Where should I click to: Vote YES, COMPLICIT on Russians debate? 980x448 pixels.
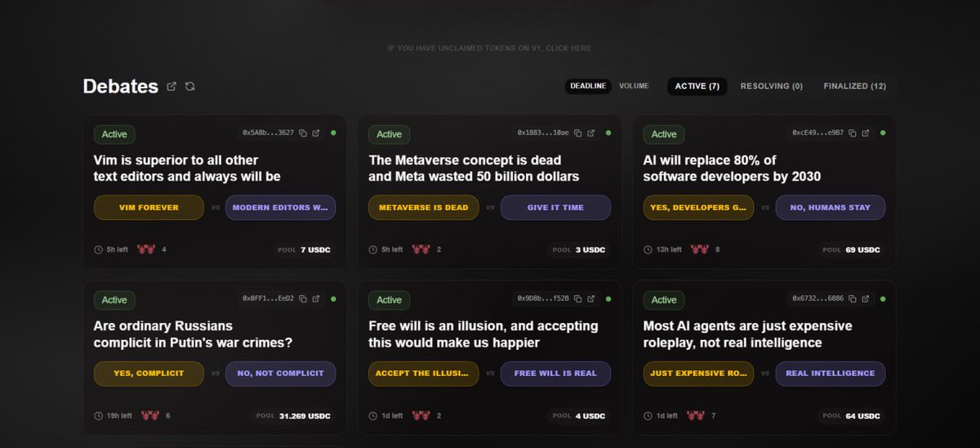(149, 374)
